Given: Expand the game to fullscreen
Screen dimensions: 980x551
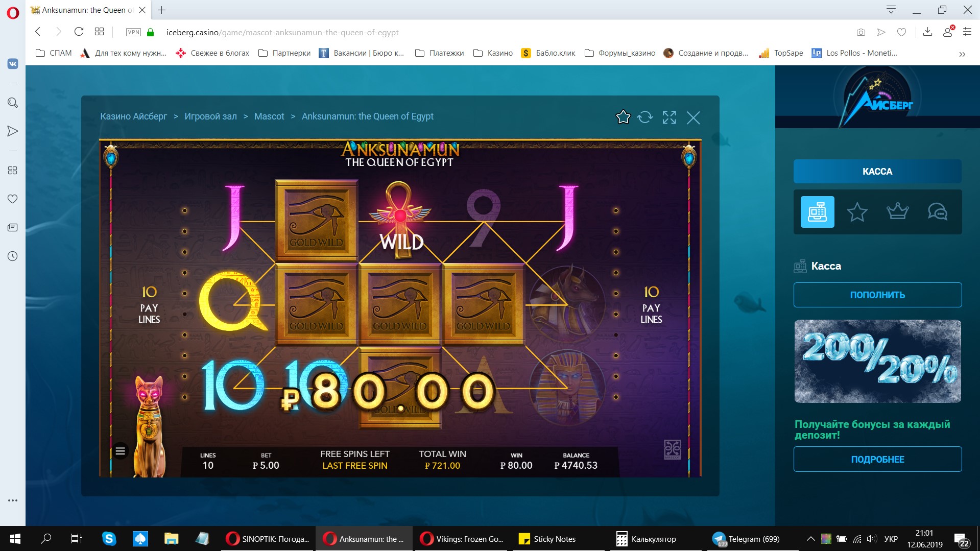Looking at the screenshot, I should tap(670, 117).
